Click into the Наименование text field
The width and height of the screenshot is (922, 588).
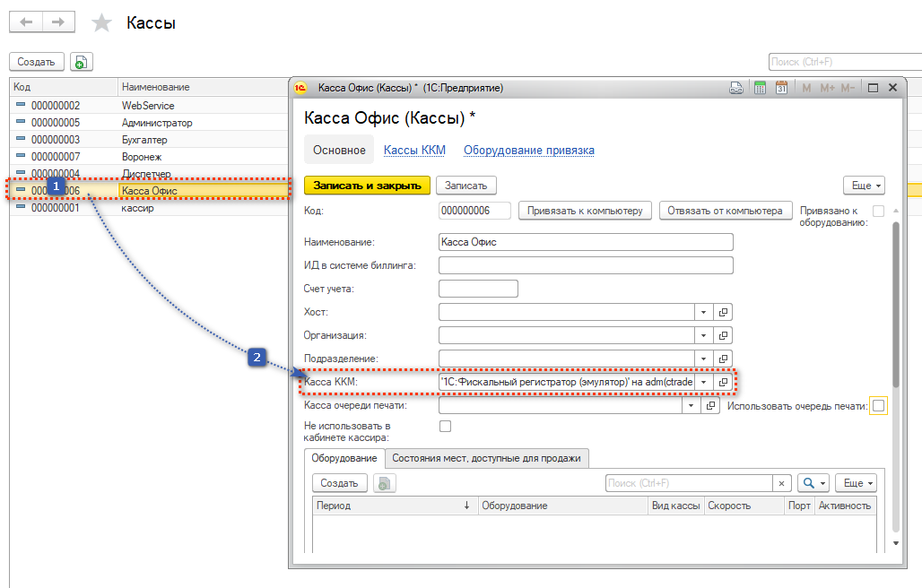pyautogui.click(x=586, y=242)
